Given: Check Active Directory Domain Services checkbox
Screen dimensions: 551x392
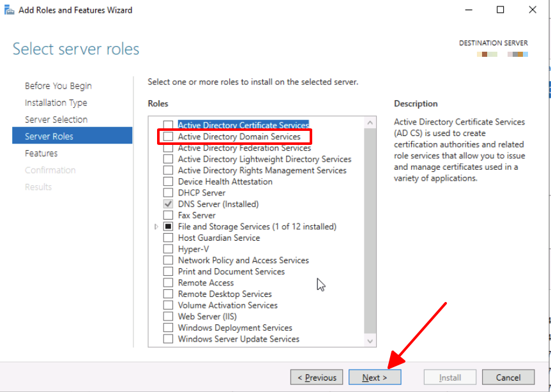Looking at the screenshot, I should 168,137.
